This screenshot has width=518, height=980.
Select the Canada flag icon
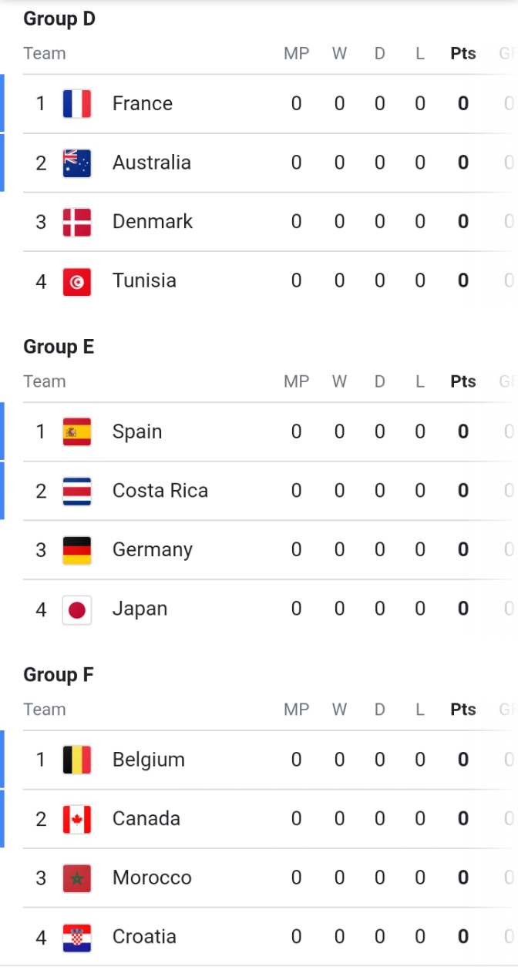77,820
